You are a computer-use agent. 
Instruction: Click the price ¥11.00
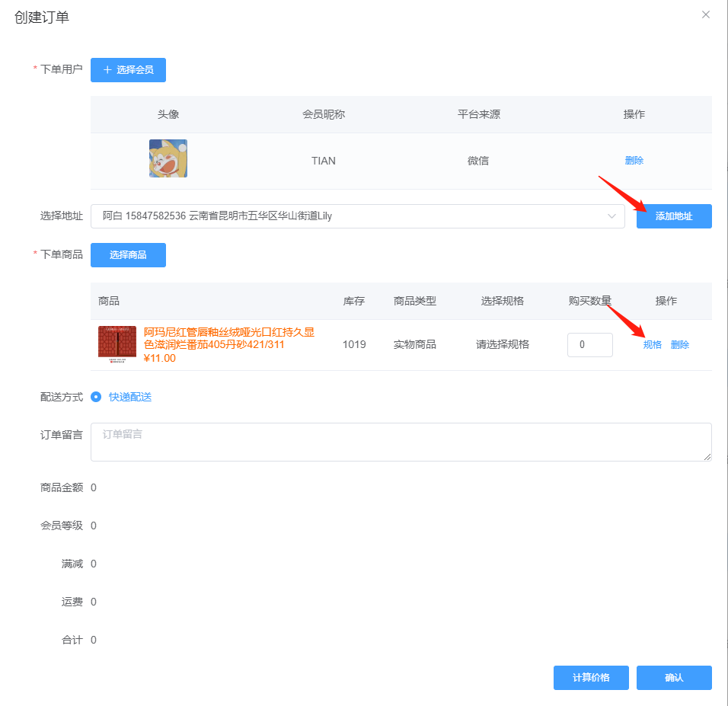click(160, 358)
